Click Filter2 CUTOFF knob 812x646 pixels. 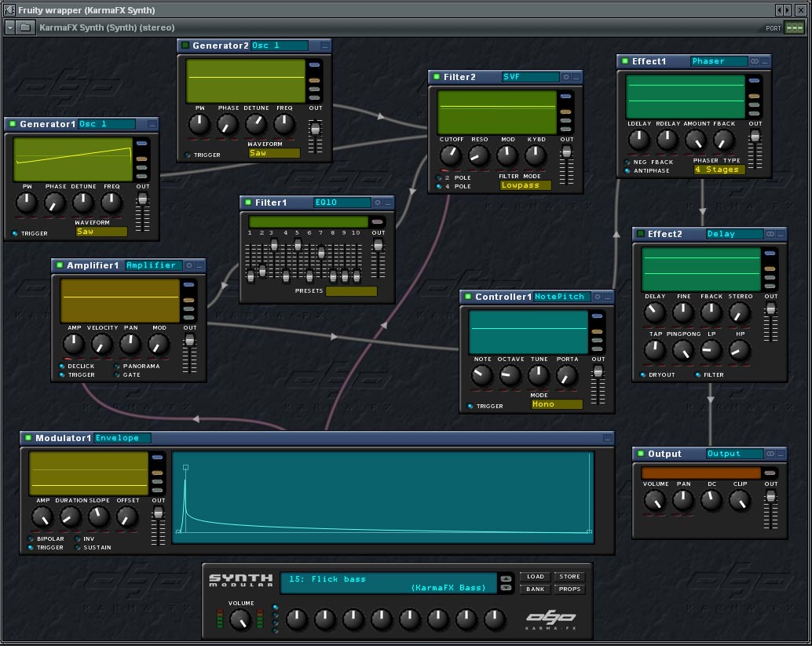451,155
